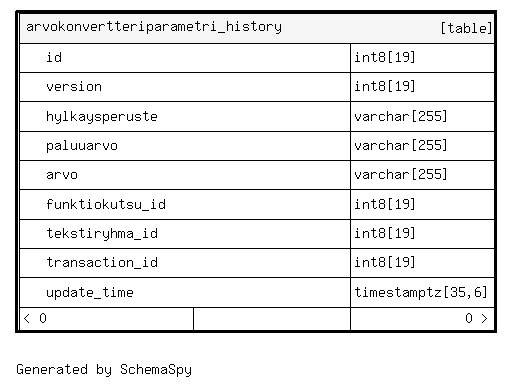The height and width of the screenshot is (388, 513).
Task: Select the version column name
Action: coord(74,87)
